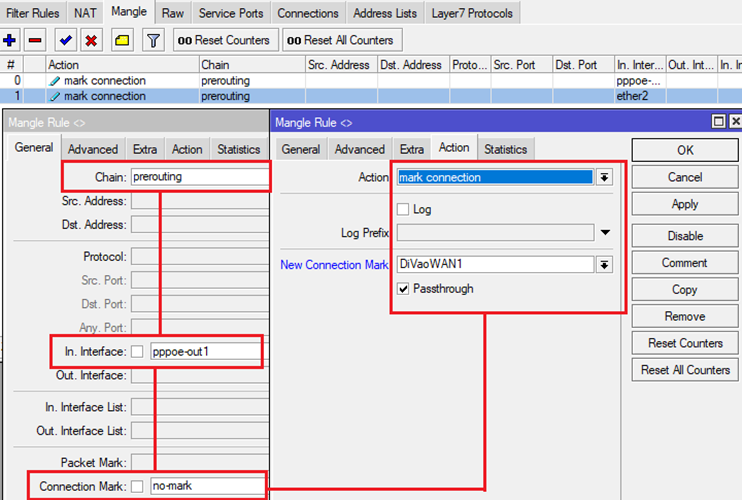Click the Chain prerouting input field
This screenshot has width=742, height=500.
click(200, 177)
